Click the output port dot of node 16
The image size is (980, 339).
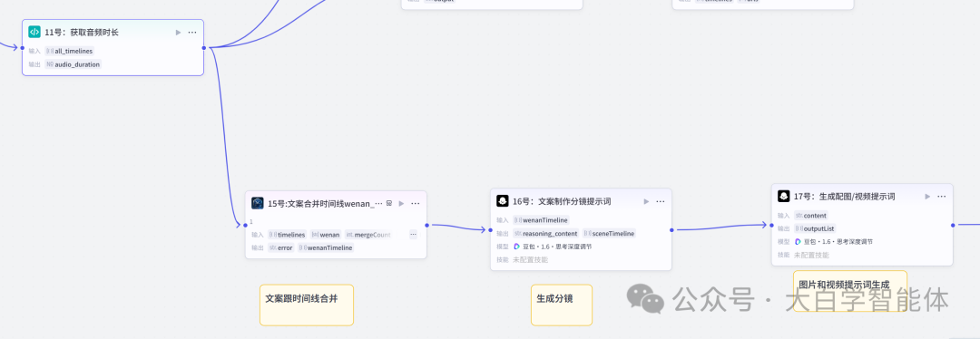pos(671,229)
